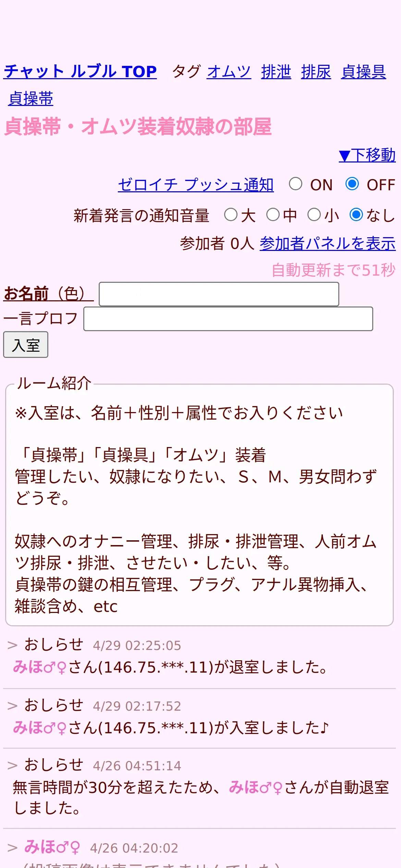
Task: Open the 排尿 tag link
Action: pos(316,71)
